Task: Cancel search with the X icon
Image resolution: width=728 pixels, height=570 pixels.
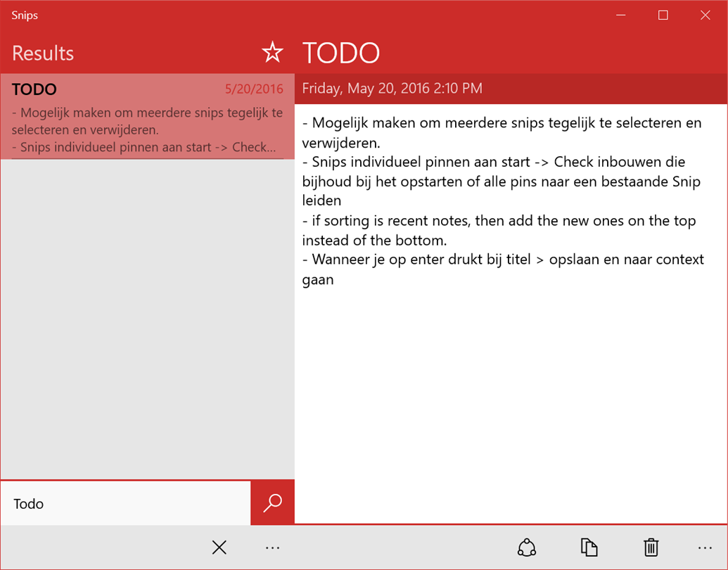Action: (219, 547)
